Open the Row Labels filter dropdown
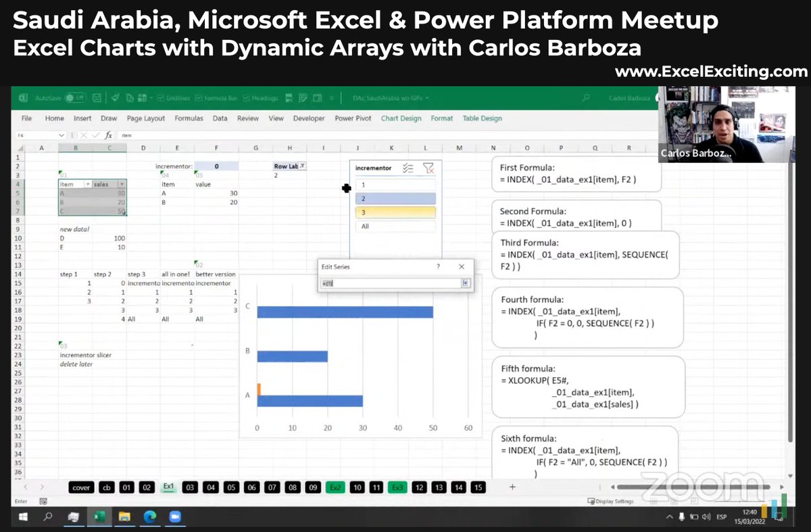 point(302,166)
